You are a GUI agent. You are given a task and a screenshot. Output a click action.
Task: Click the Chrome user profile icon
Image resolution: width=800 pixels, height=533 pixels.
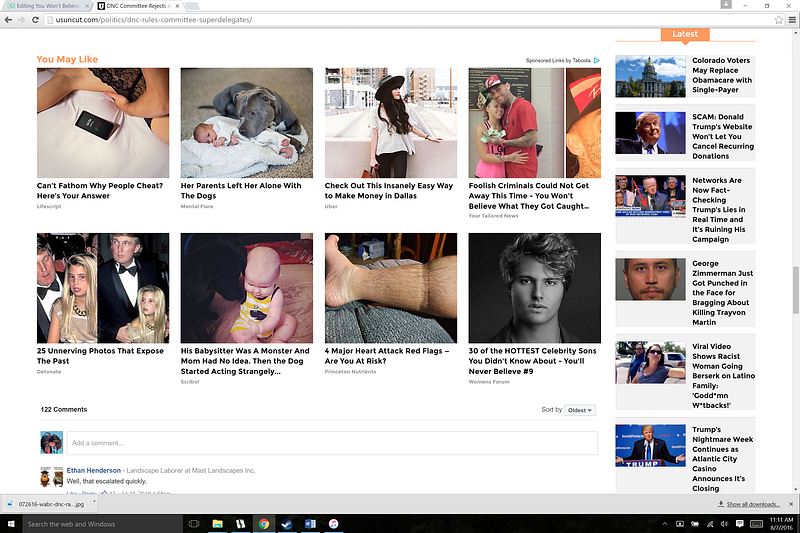point(726,5)
